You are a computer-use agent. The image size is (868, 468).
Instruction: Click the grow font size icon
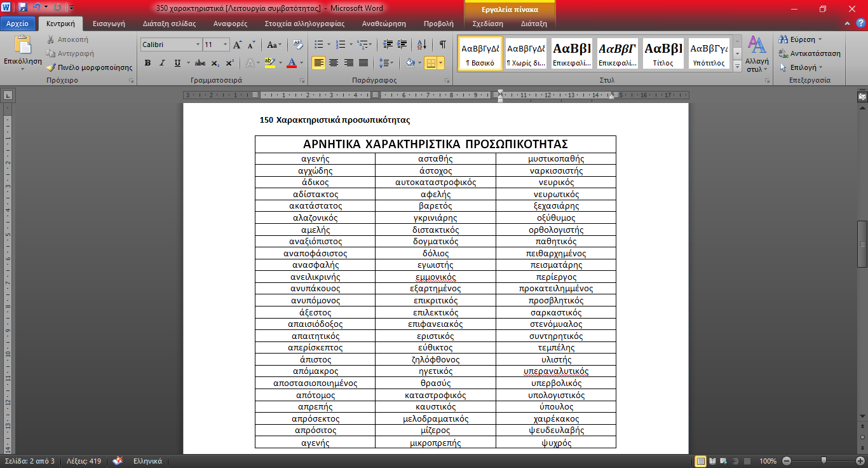(238, 45)
